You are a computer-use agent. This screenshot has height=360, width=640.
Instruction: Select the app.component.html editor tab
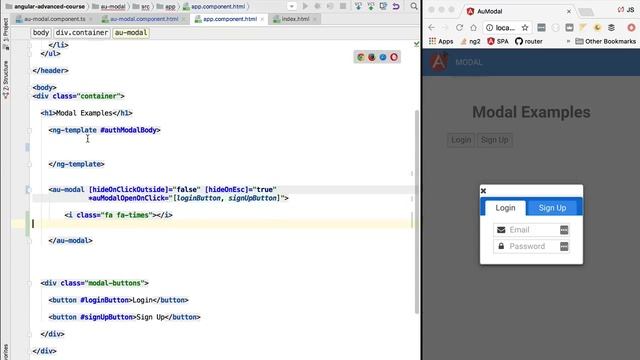pos(229,19)
